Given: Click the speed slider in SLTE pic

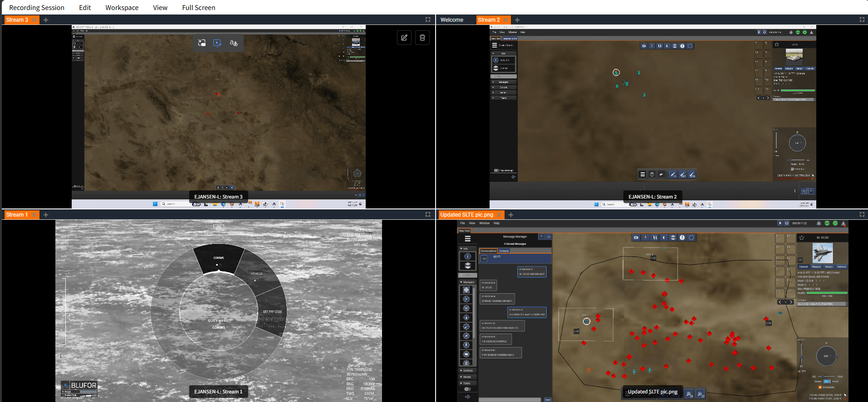Looking at the screenshot, I should pos(827,377).
